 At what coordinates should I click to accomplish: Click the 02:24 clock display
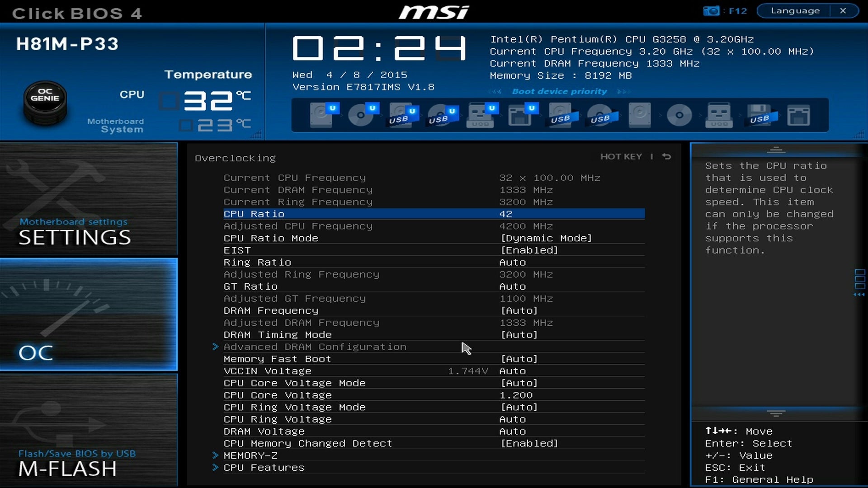[379, 48]
